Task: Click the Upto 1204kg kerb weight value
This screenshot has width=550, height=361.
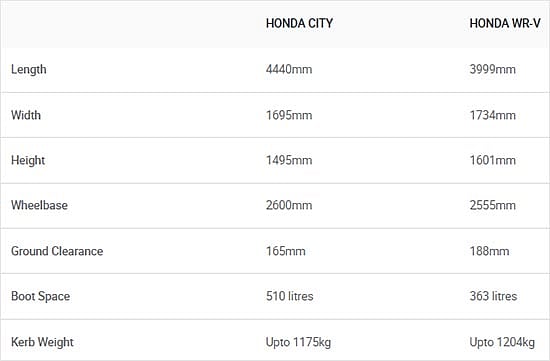Action: [502, 342]
